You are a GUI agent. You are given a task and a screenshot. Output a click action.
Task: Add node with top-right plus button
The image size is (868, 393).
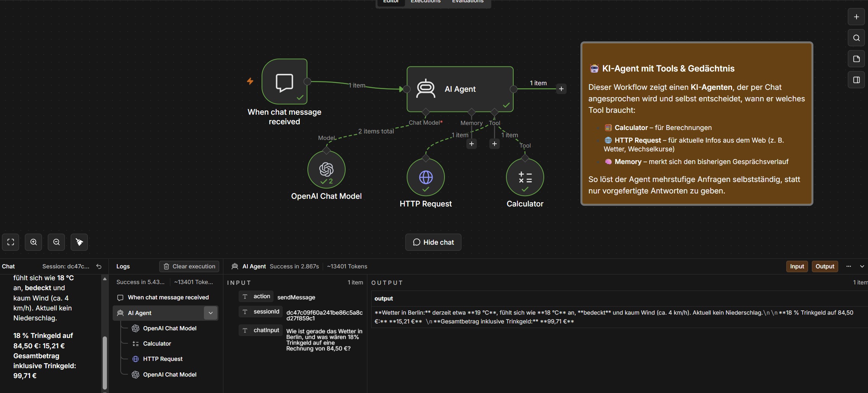click(857, 17)
